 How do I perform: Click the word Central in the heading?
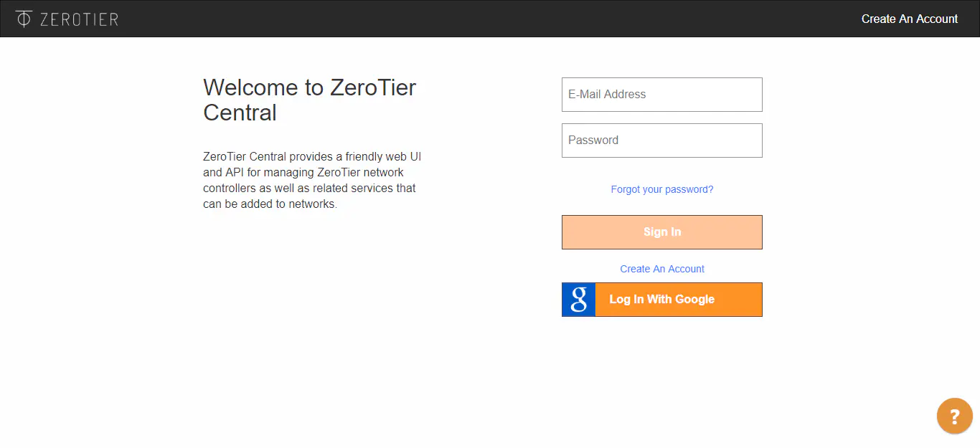(240, 113)
